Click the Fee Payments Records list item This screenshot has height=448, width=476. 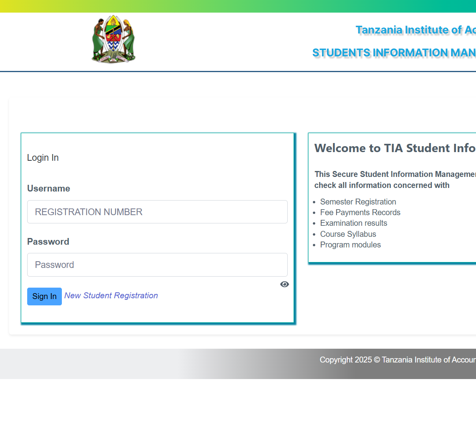tap(360, 212)
